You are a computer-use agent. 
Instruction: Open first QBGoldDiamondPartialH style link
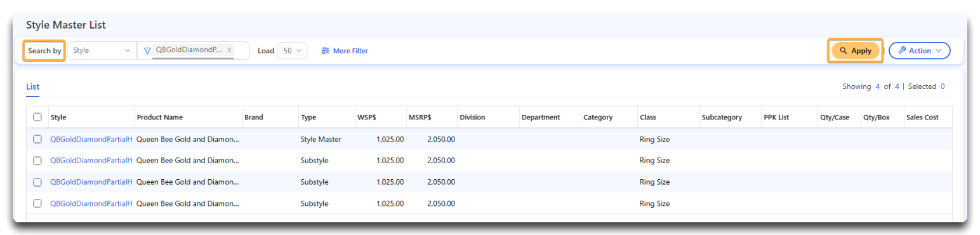91,139
